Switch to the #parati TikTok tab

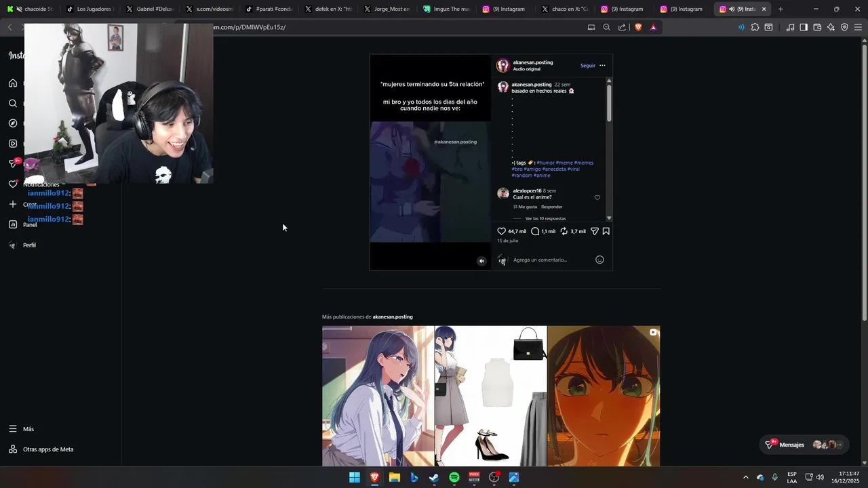pyautogui.click(x=268, y=9)
